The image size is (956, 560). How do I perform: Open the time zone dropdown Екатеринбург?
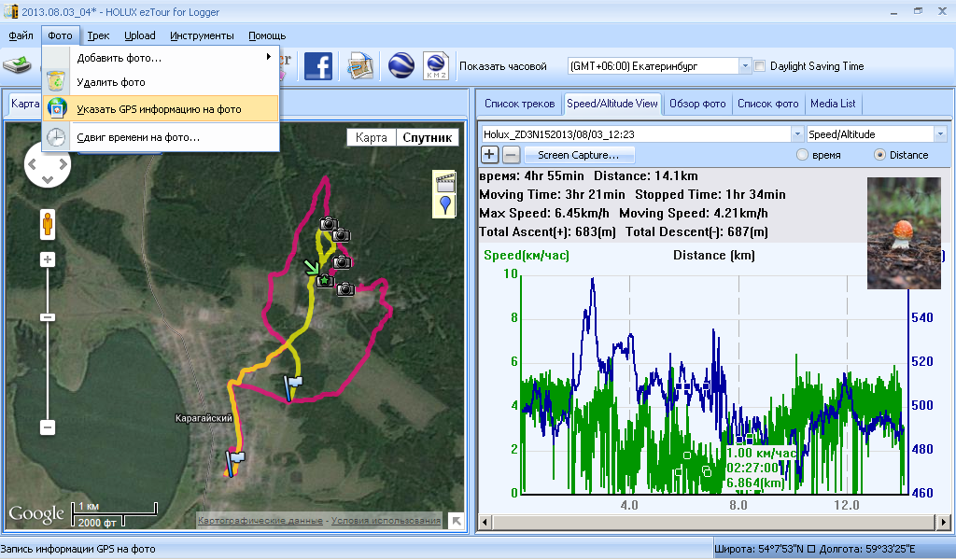(x=744, y=66)
